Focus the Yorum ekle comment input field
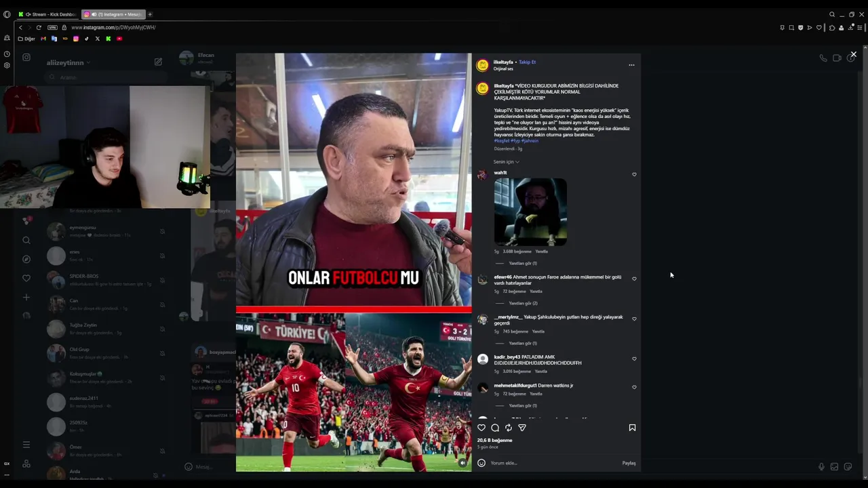Screen dimensions: 868x488 553,463
